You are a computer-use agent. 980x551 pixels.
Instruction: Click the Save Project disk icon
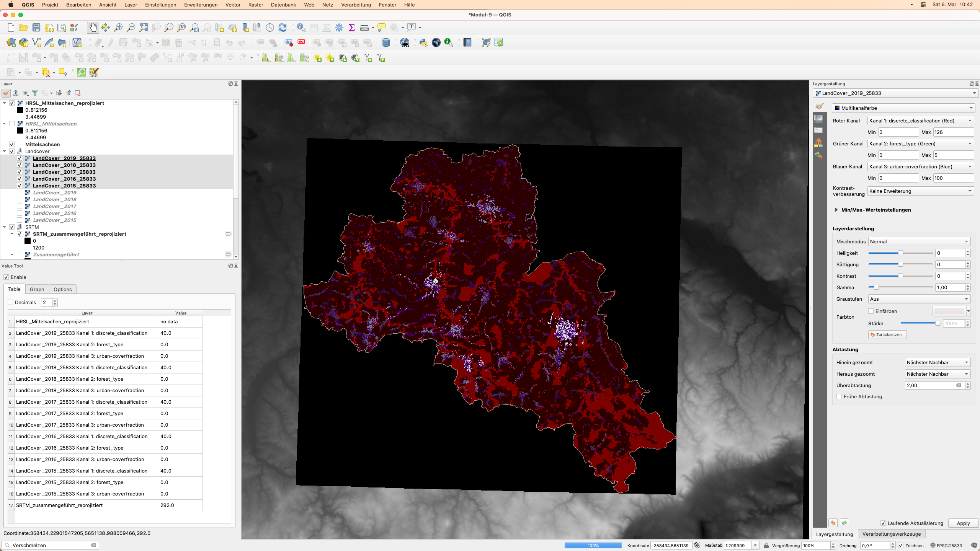(36, 28)
